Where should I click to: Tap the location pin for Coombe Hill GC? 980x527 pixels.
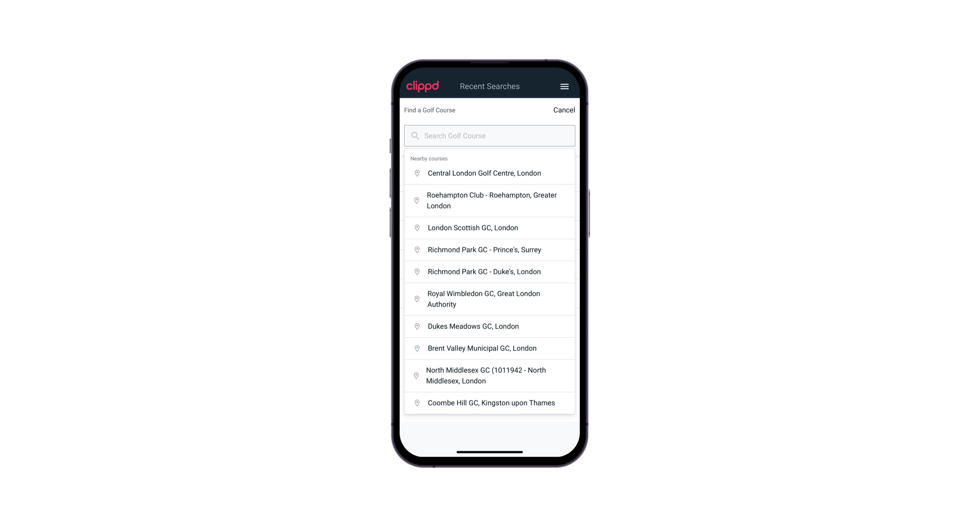click(x=415, y=402)
